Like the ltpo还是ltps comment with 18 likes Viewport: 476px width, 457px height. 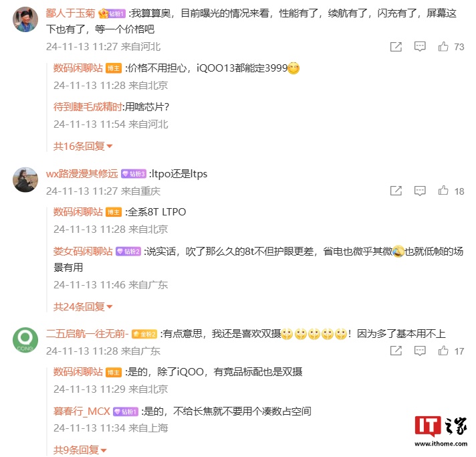coord(443,191)
